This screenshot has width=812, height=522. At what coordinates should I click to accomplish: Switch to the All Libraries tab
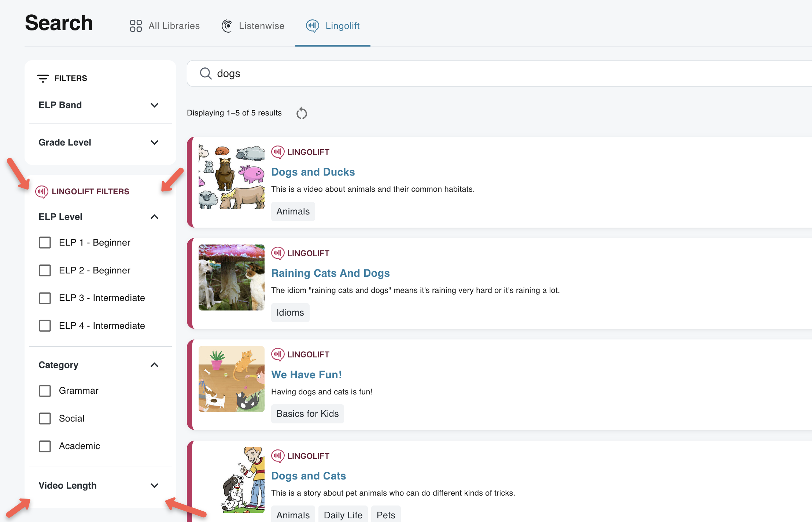point(165,26)
